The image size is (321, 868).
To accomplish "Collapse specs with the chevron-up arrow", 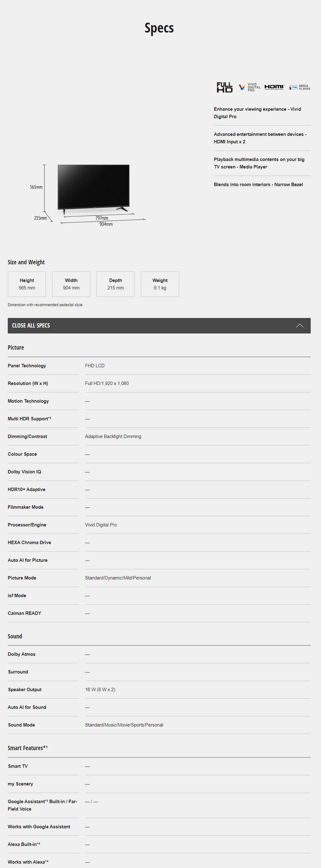I will [x=299, y=326].
